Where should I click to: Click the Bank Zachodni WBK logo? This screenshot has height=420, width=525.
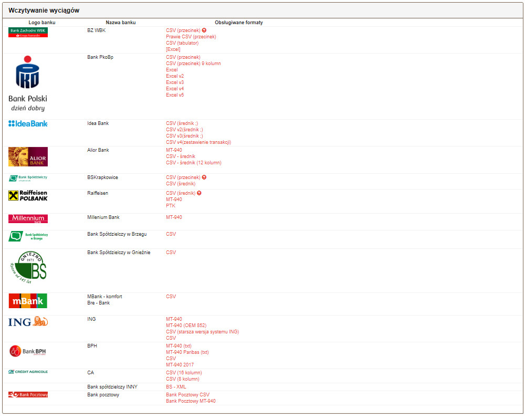coord(28,32)
